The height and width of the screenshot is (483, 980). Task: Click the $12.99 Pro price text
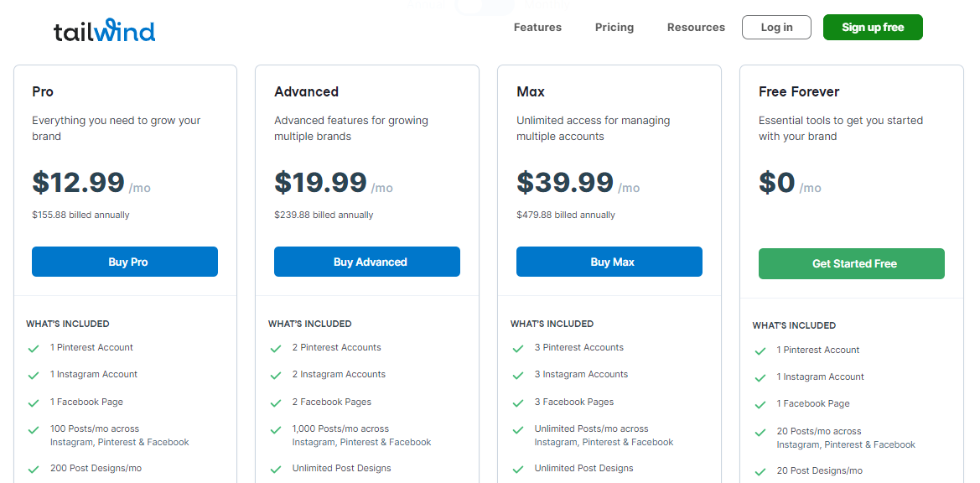[x=79, y=183]
